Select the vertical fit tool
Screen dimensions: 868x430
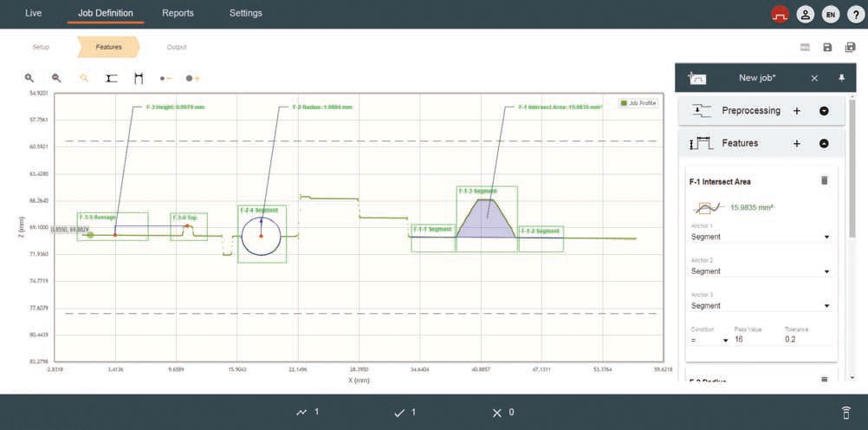tap(139, 78)
